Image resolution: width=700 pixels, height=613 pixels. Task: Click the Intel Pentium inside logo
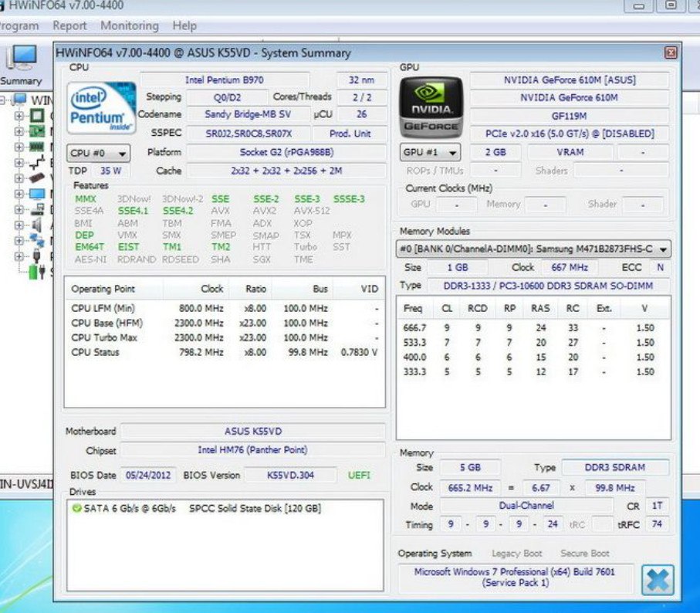click(101, 108)
